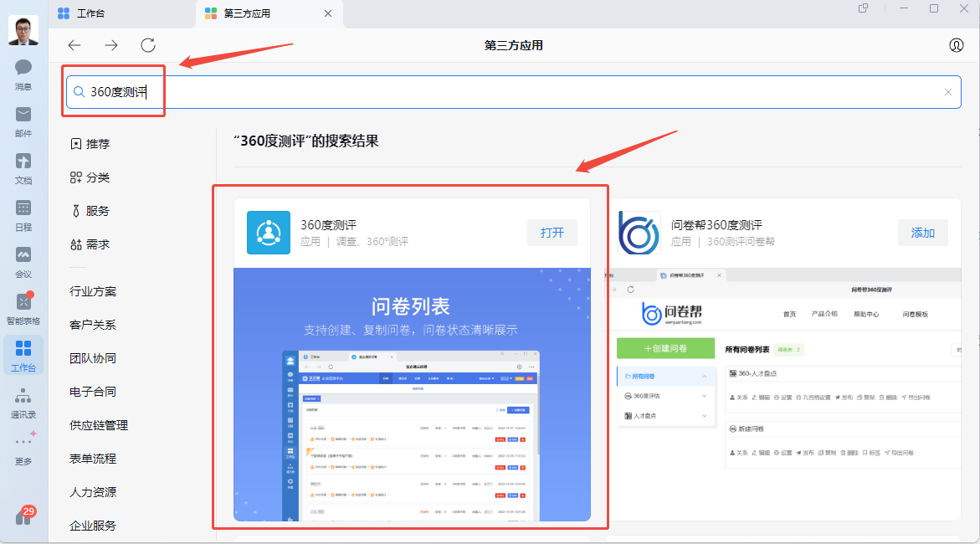Image resolution: width=980 pixels, height=544 pixels.
Task: Open the 分类 category
Action: coord(90,177)
